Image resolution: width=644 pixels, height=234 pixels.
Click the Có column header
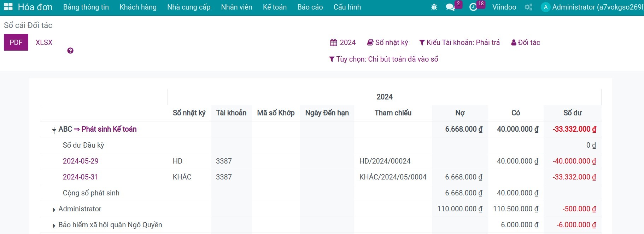[x=516, y=113]
